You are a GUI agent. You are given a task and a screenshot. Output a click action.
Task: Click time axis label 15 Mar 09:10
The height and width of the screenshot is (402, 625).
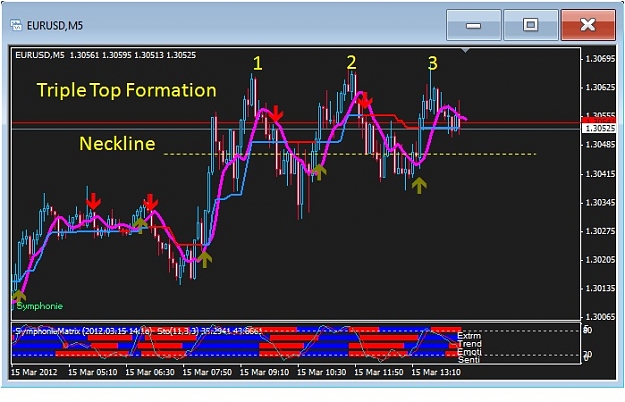pyautogui.click(x=264, y=372)
